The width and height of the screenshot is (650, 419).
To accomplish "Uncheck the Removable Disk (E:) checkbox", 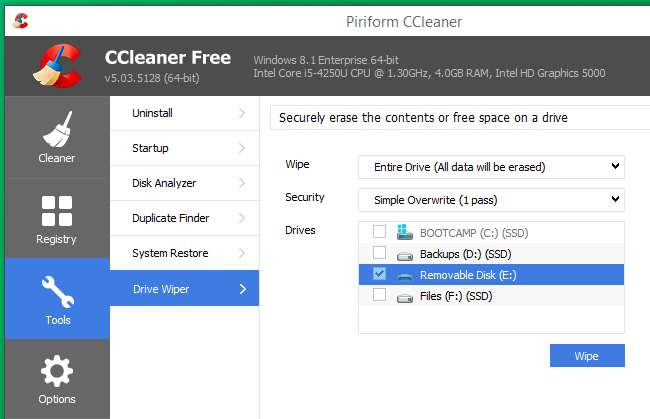I will [x=379, y=274].
